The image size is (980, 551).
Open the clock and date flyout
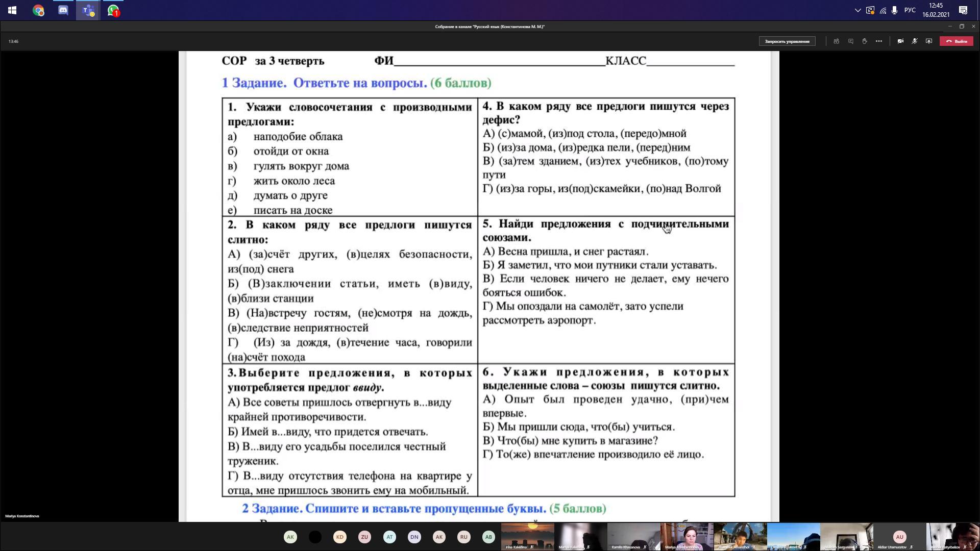[936, 10]
